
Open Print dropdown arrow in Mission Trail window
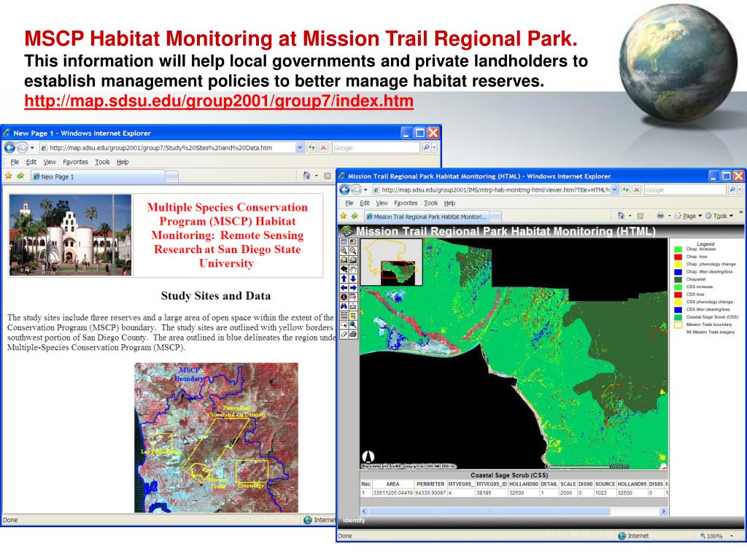point(670,216)
